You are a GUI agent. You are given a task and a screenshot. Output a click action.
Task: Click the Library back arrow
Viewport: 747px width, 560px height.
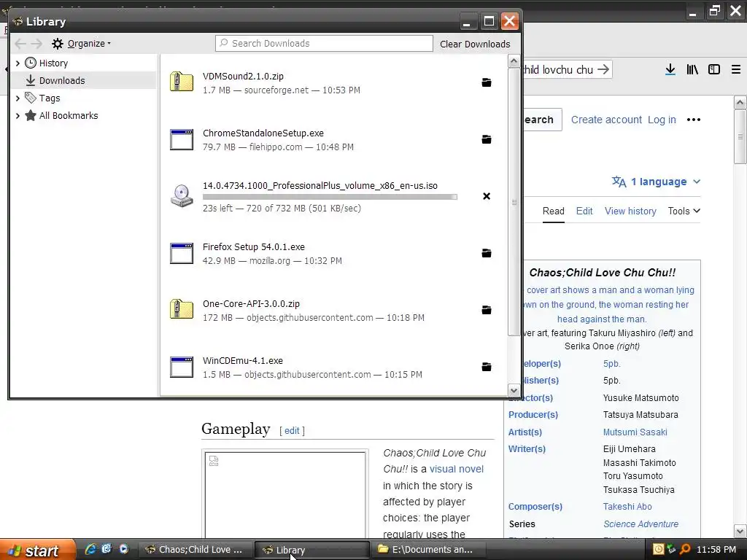(x=20, y=44)
